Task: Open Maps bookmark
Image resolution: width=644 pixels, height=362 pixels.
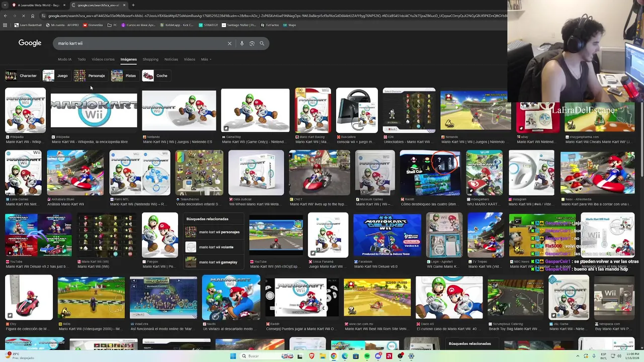Action: (x=289, y=25)
